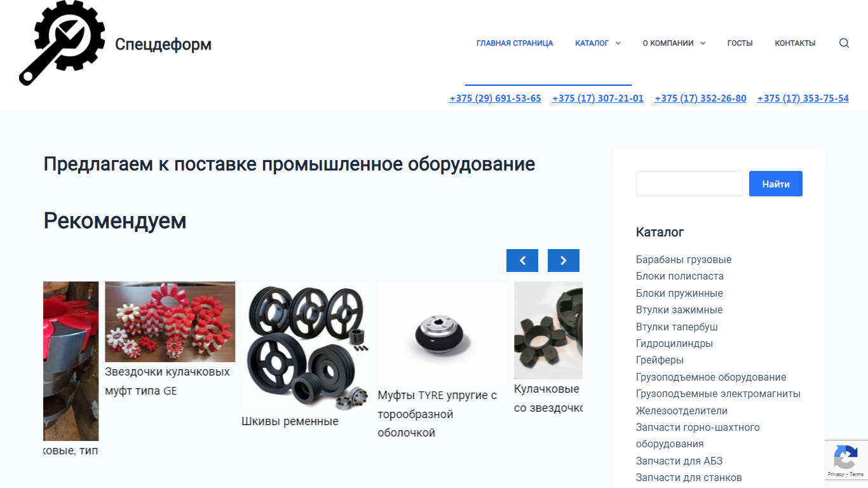The height and width of the screenshot is (488, 868).
Task: Advance carousel with right arrow button
Action: (564, 261)
